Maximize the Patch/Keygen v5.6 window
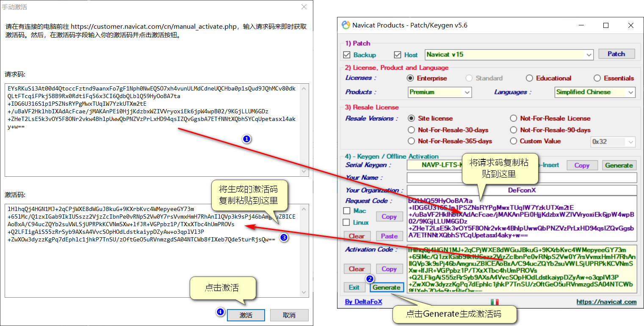 pyautogui.click(x=606, y=25)
